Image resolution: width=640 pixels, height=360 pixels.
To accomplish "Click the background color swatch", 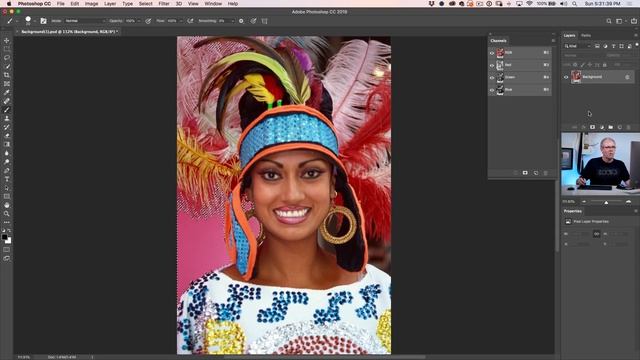I will point(8,241).
